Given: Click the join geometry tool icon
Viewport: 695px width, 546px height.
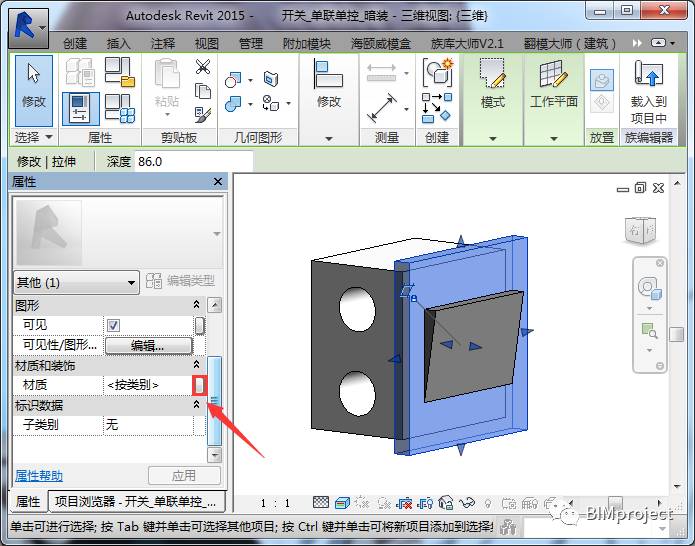Looking at the screenshot, I should point(233,104).
